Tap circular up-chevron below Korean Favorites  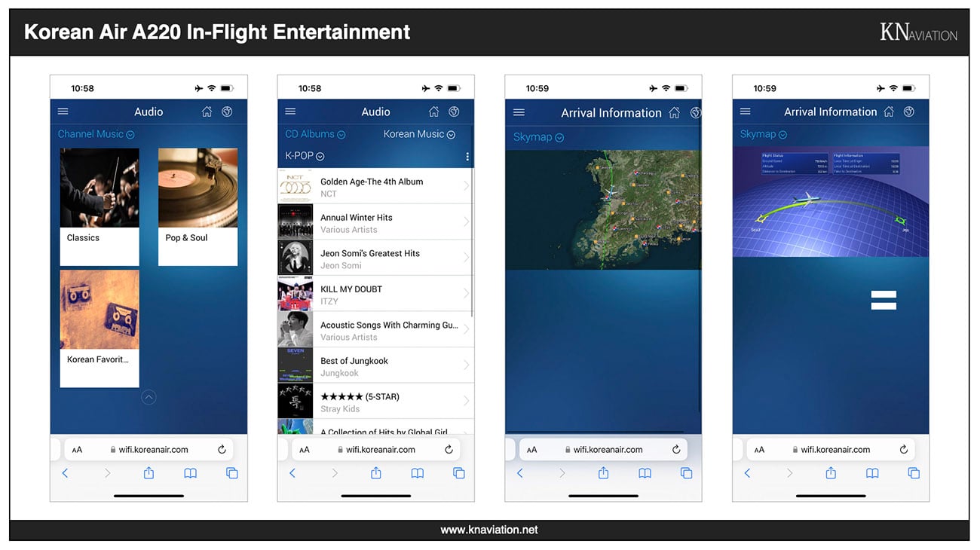click(149, 397)
